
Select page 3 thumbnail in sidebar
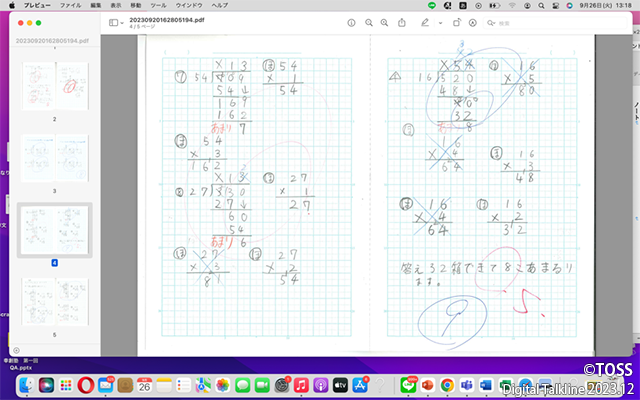[56, 157]
